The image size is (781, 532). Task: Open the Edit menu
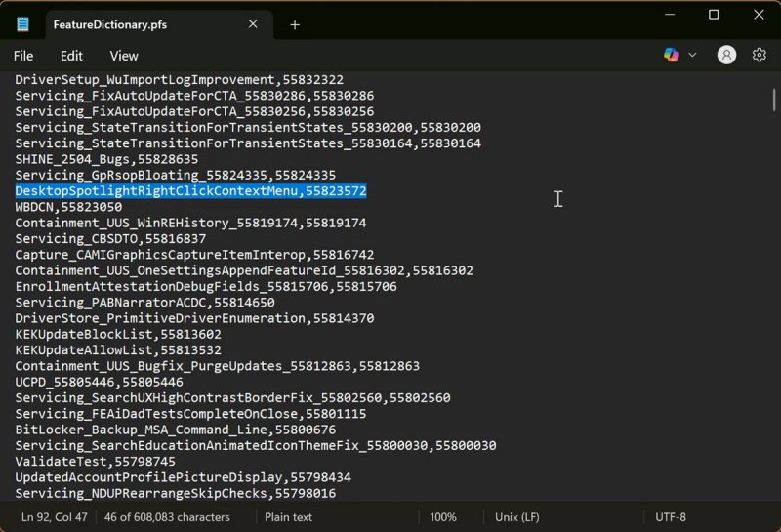(71, 56)
